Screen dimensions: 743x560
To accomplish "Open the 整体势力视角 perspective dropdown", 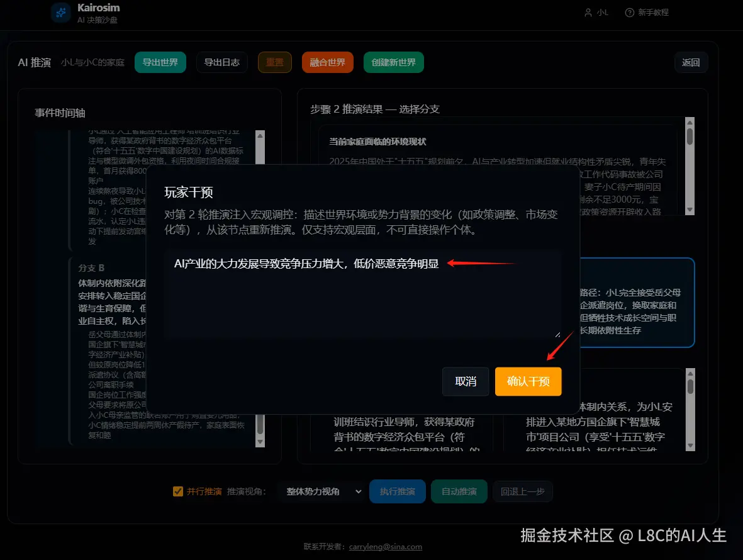I will click(321, 492).
